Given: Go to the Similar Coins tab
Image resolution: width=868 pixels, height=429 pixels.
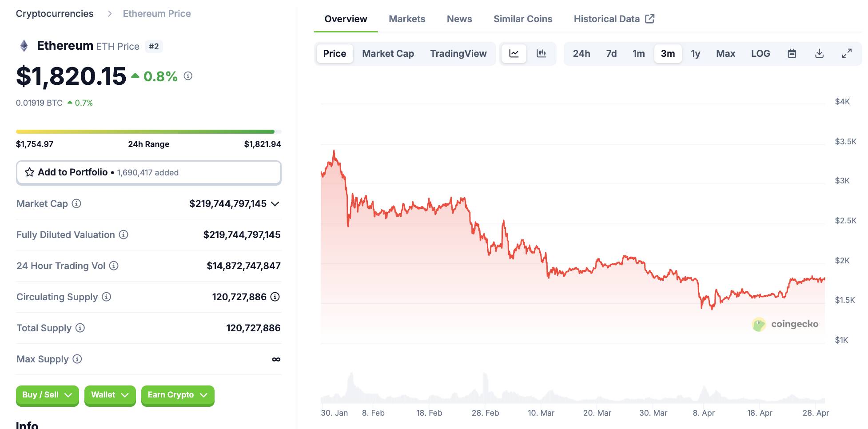Looking at the screenshot, I should click(523, 19).
